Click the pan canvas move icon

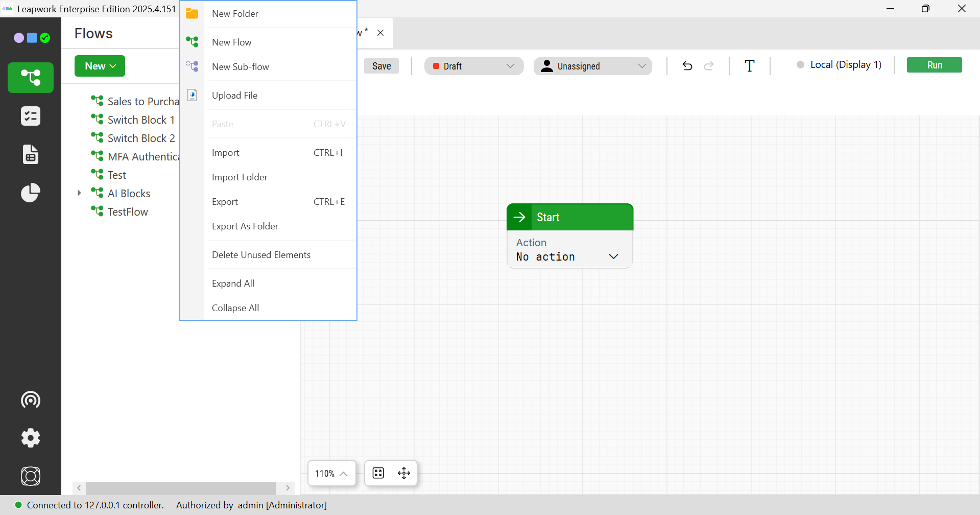pyautogui.click(x=404, y=473)
